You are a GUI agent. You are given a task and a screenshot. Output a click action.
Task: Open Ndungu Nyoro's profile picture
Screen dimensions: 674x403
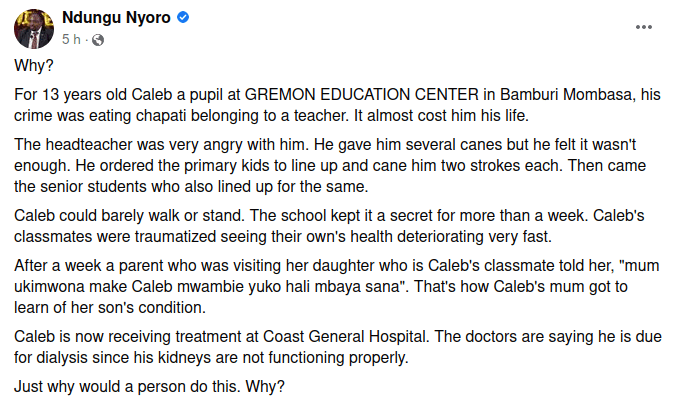(x=33, y=28)
